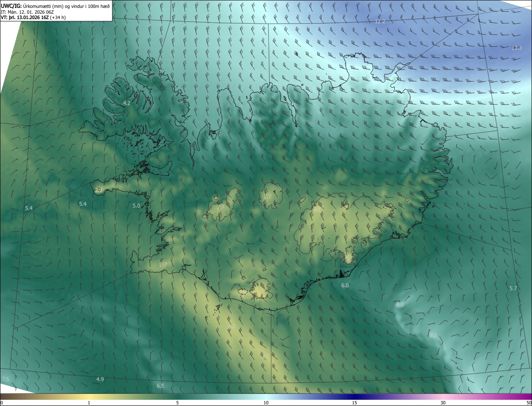The height and width of the screenshot is (406, 532).
Task: Click the 8.2 value label
Action: 433,335
